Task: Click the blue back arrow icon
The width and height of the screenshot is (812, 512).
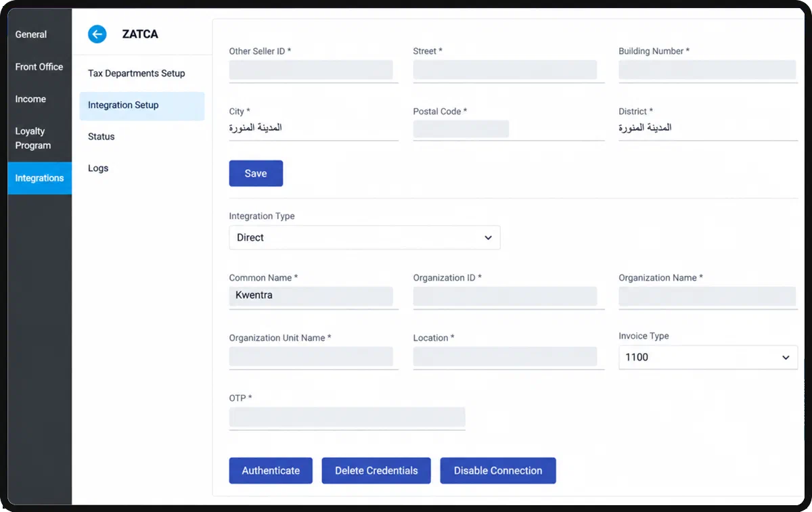Action: click(x=97, y=34)
